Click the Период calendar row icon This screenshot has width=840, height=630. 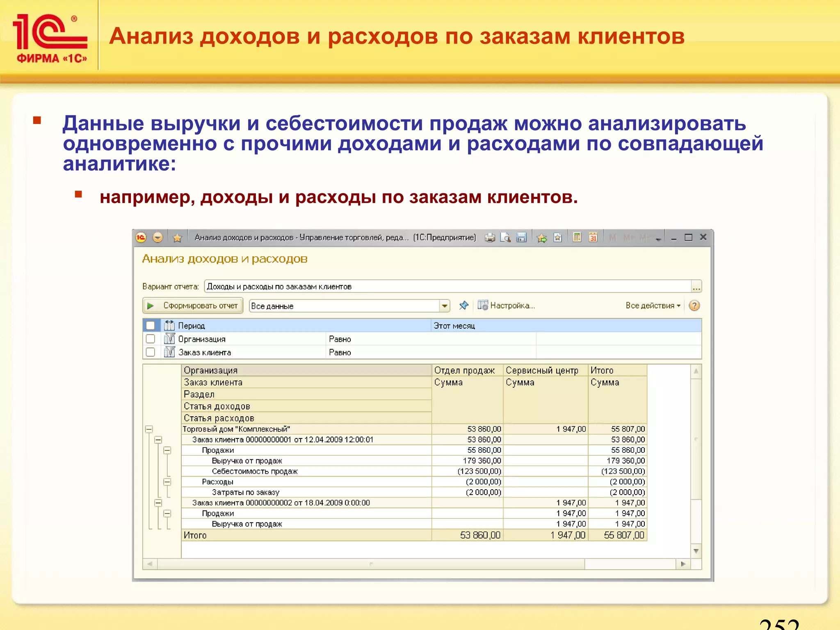tap(169, 326)
